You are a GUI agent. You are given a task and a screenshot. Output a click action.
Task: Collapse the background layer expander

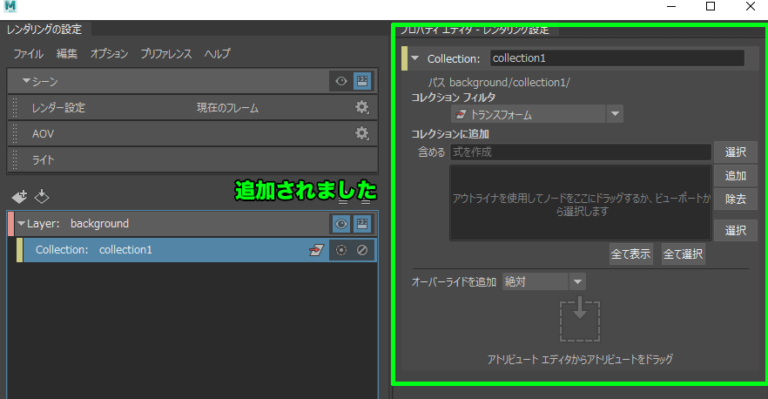21,224
